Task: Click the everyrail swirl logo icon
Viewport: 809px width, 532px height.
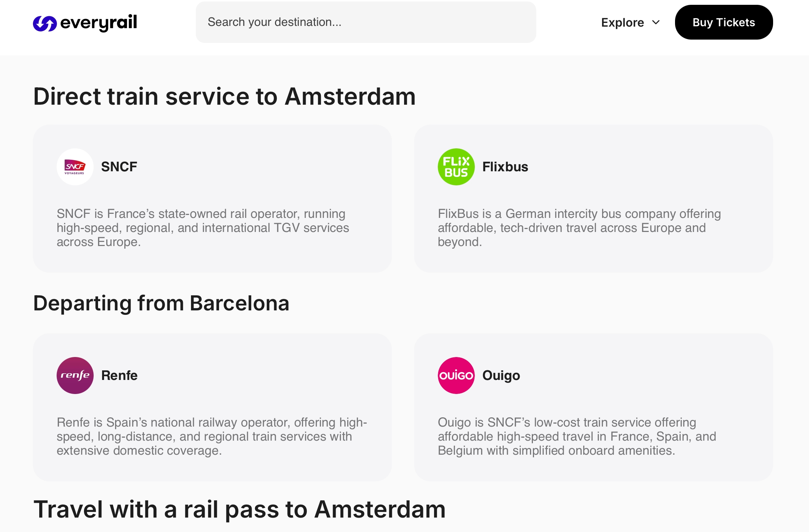Action: [x=45, y=23]
